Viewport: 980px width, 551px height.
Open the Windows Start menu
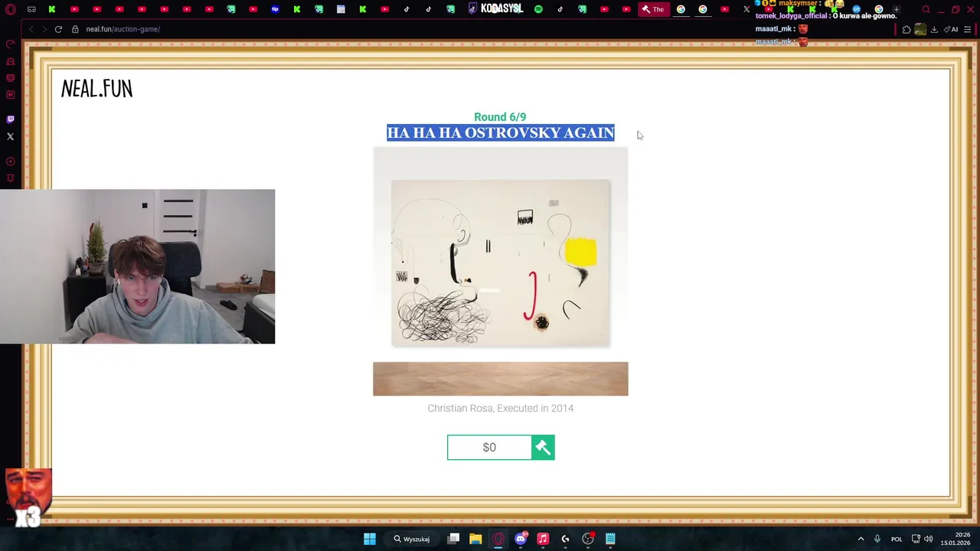tap(370, 539)
